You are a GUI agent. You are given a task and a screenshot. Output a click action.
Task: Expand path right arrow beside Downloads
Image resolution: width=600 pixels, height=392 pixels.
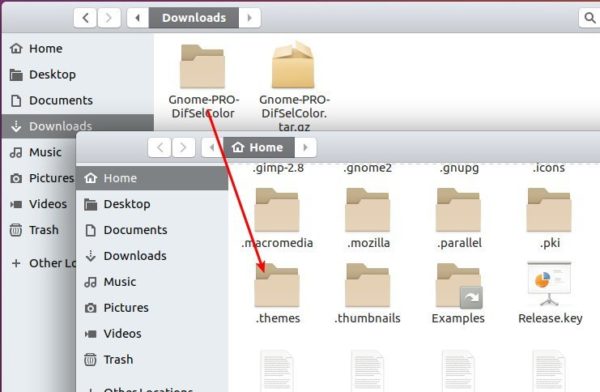click(x=249, y=18)
